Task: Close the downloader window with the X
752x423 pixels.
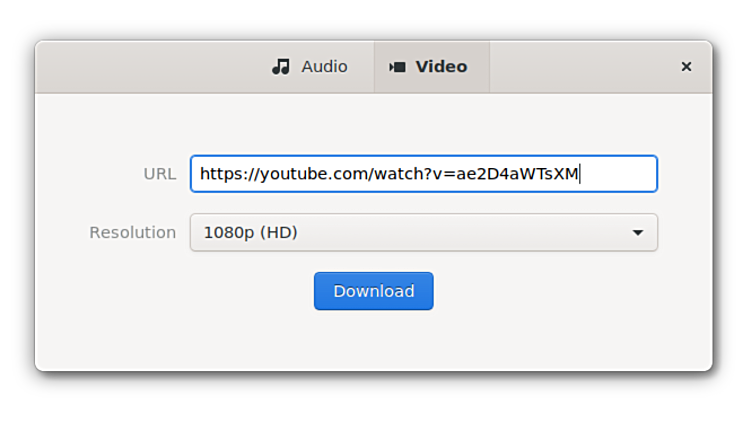Action: (x=686, y=67)
